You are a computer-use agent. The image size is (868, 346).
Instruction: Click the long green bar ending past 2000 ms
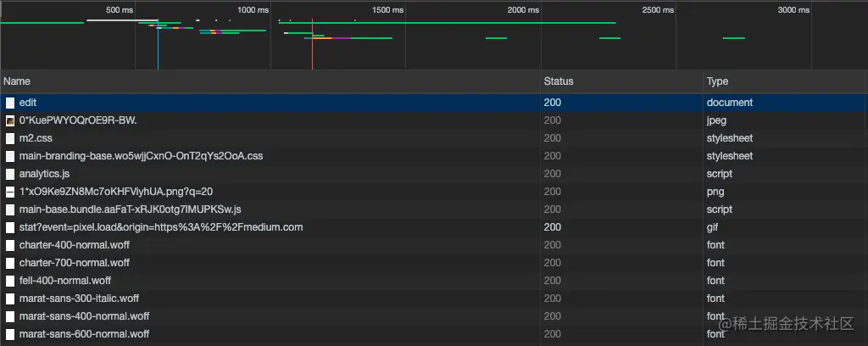pyautogui.click(x=448, y=23)
